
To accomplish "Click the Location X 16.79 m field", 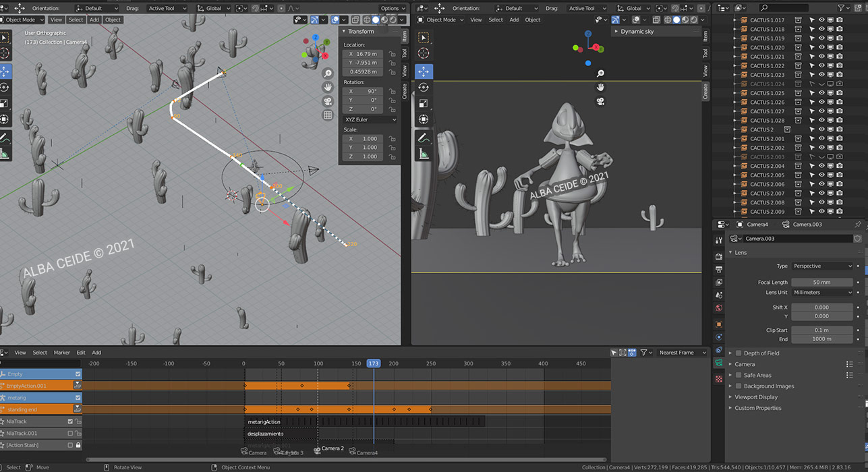I will tap(363, 54).
